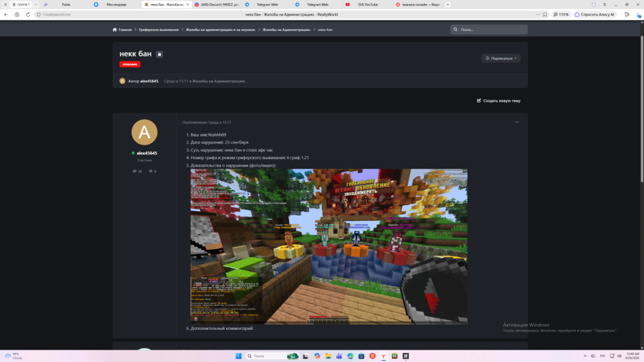Open Ask Alice AI button
The image size is (644, 362).
click(594, 14)
